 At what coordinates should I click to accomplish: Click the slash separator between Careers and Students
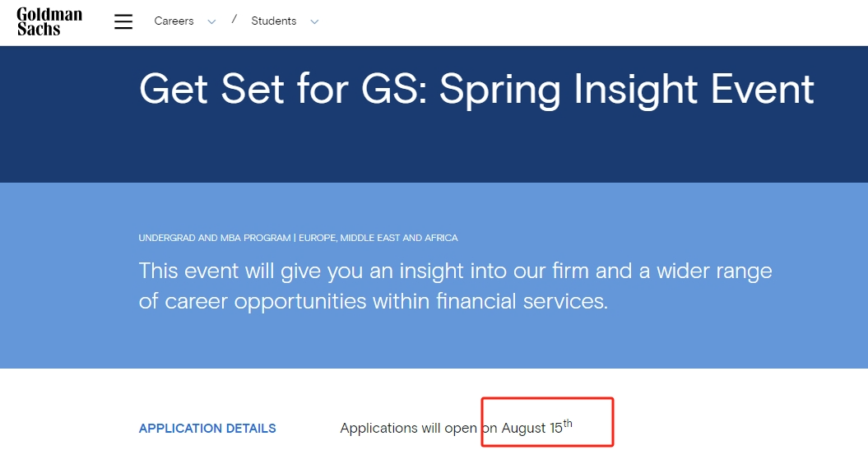click(234, 20)
